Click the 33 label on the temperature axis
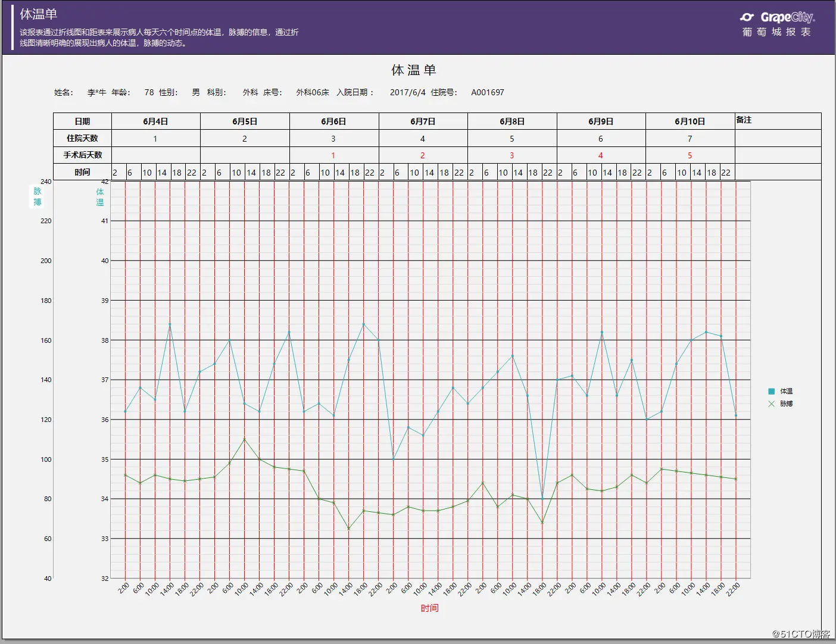 pyautogui.click(x=105, y=539)
